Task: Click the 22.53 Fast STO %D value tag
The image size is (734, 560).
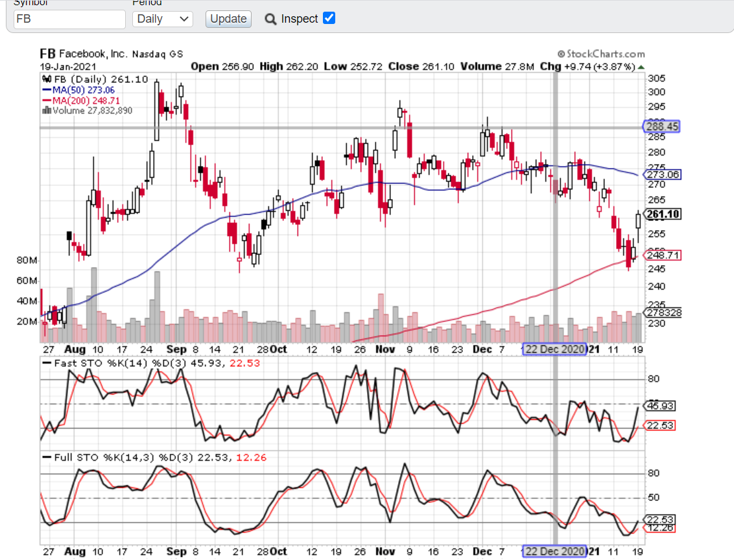Action: [x=659, y=426]
